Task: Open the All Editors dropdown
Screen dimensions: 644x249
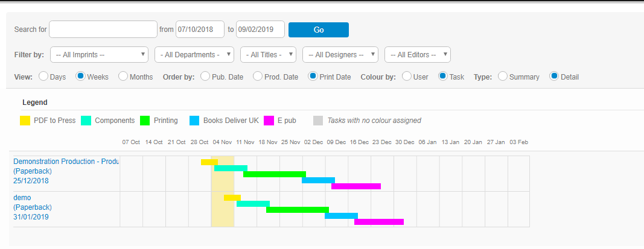Action: 417,55
